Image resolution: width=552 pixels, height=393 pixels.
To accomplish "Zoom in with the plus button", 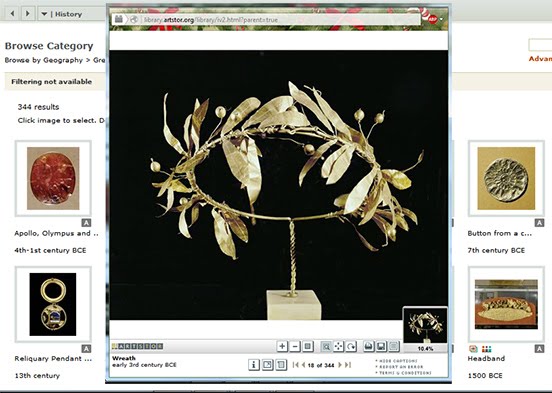I will click(282, 347).
